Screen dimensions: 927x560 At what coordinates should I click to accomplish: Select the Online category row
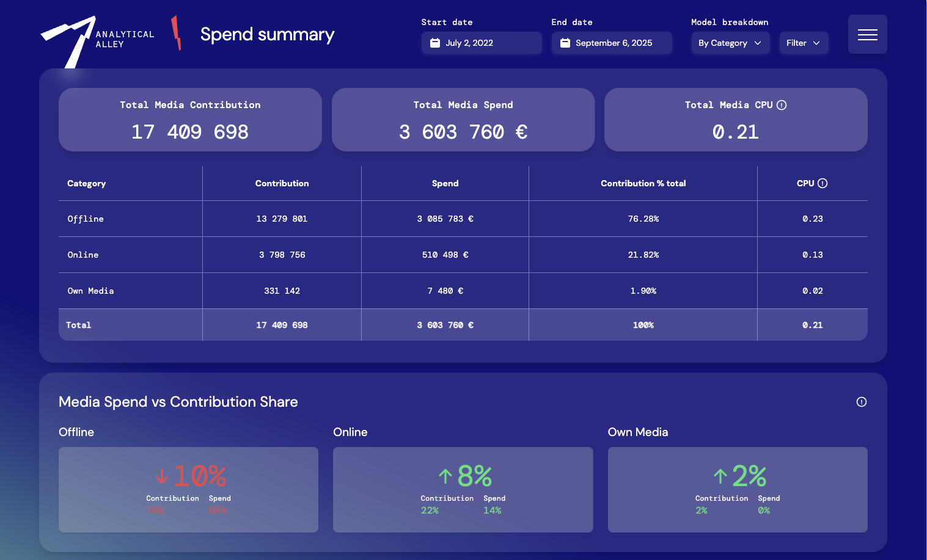83,255
